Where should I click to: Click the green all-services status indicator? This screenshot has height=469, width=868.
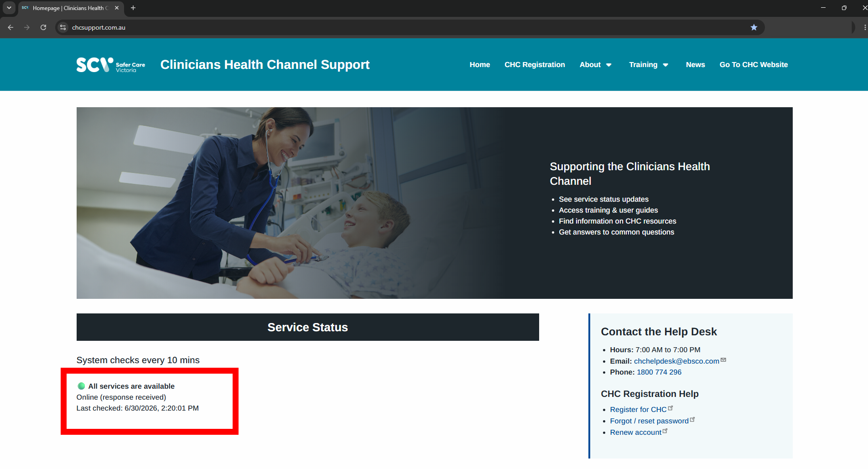point(82,386)
